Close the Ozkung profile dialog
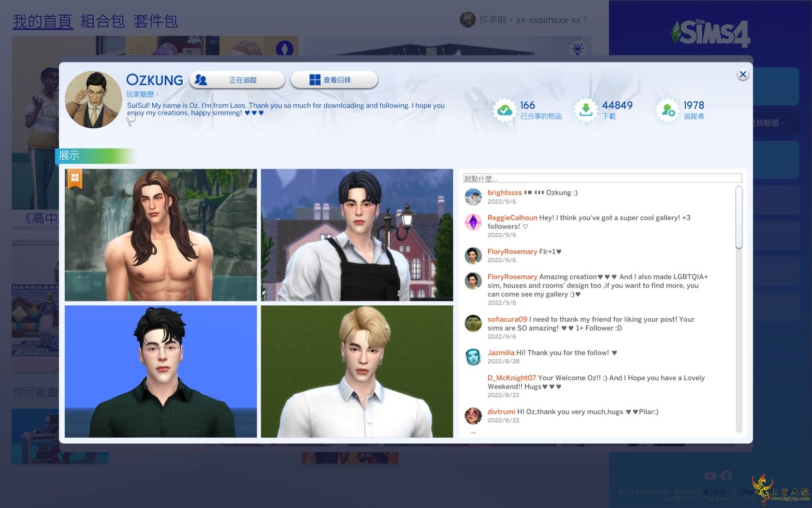The height and width of the screenshot is (508, 812). pyautogui.click(x=743, y=75)
